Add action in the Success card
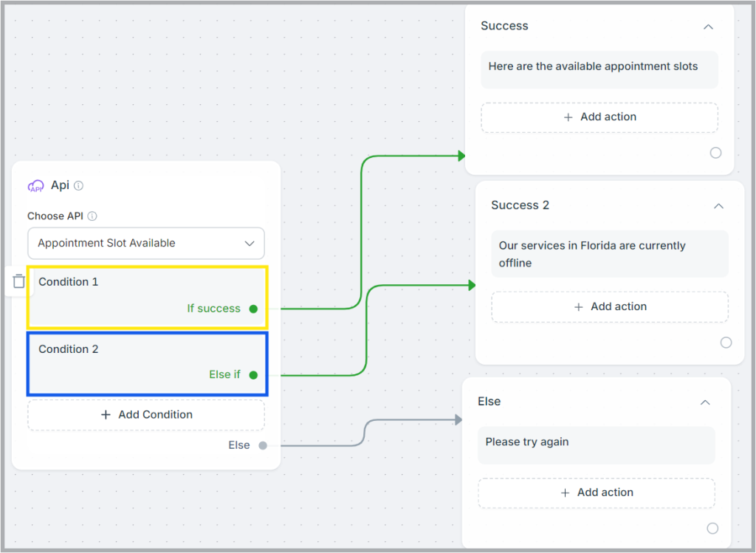Image resolution: width=756 pixels, height=553 pixels. (599, 117)
